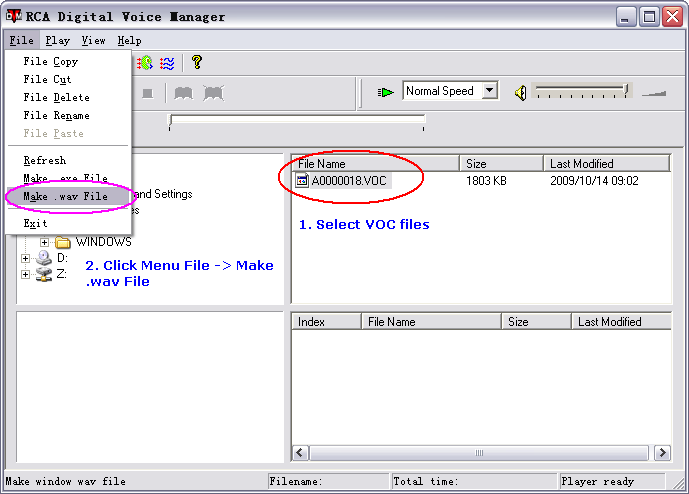
Task: Click the D: drive icon
Action: 44,258
